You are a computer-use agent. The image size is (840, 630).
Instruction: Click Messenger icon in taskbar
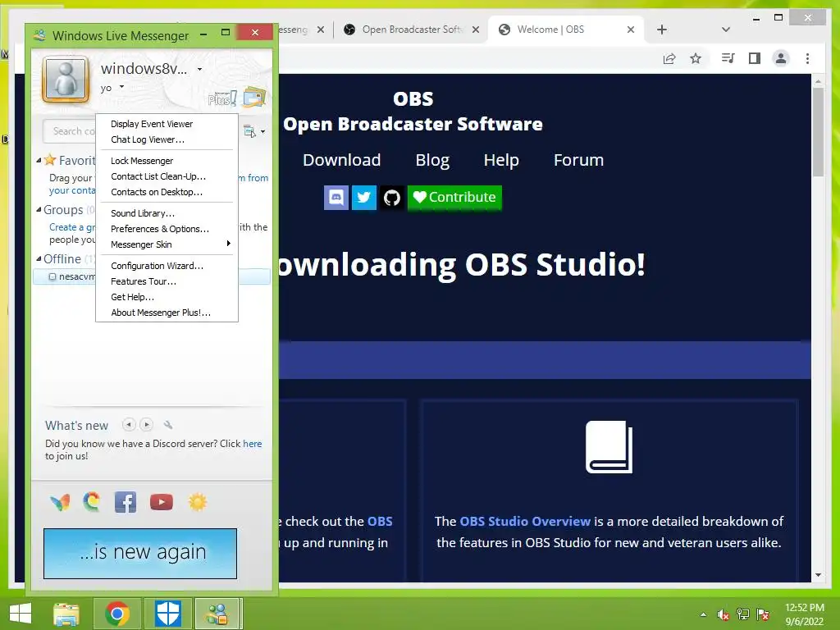pyautogui.click(x=217, y=614)
